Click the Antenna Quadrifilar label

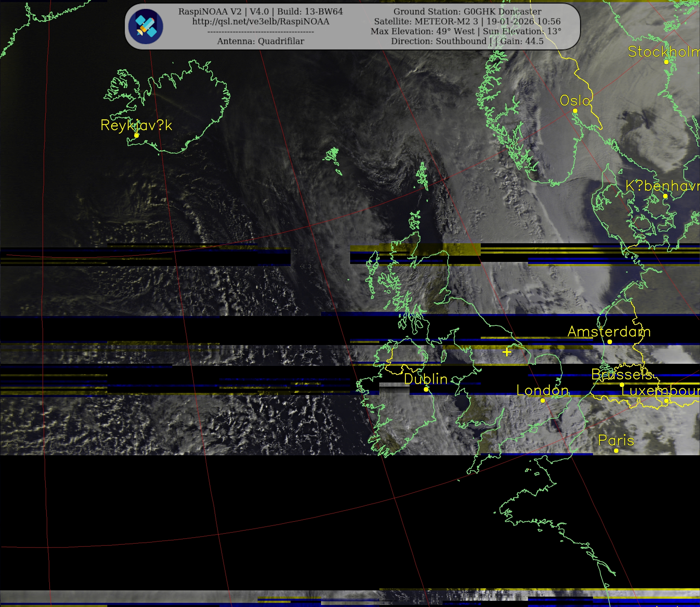pos(261,41)
